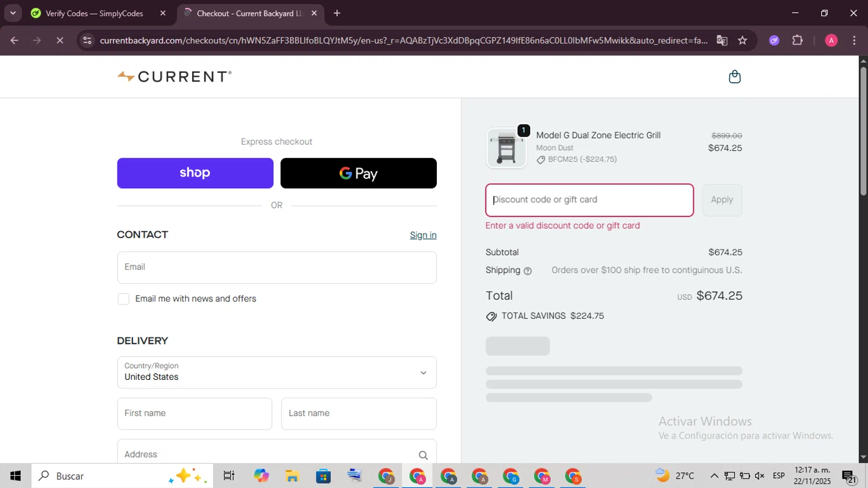Open the tab search dropdown arrow

[x=13, y=13]
